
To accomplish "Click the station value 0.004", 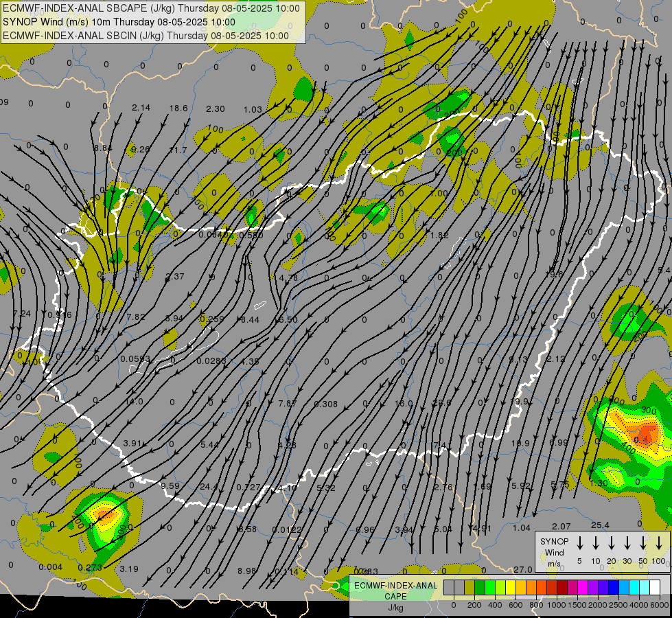I will coord(51,567).
